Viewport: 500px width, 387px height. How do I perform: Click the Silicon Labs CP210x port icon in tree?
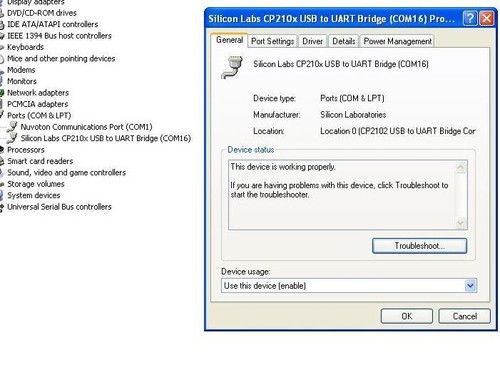[x=12, y=138]
